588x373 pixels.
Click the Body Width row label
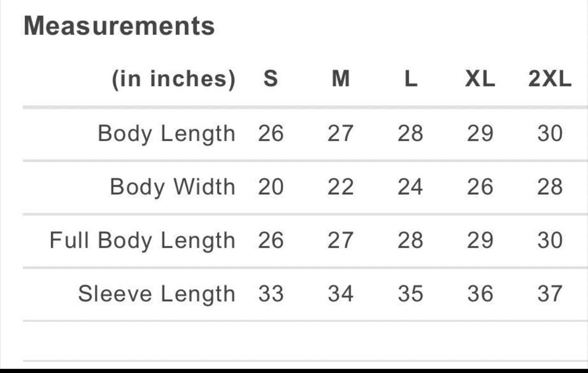coord(172,187)
